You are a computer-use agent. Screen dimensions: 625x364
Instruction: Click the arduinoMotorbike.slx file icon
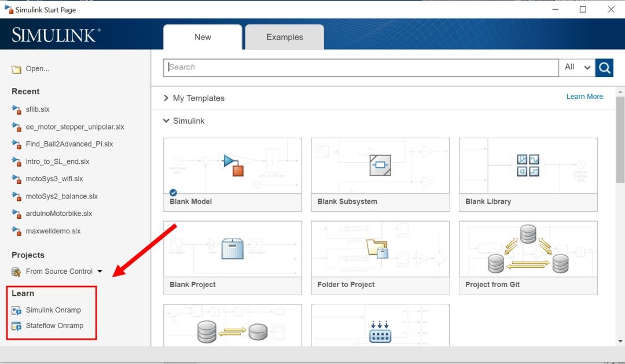click(x=16, y=214)
